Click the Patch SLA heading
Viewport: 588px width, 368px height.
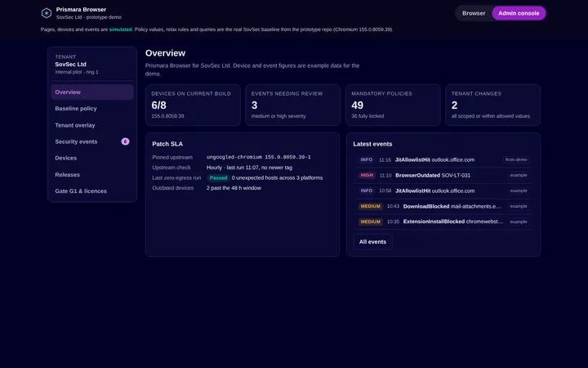point(167,144)
